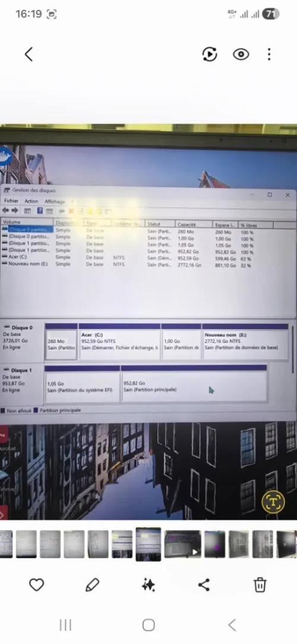297x644 pixels.
Task: Select the Acer (C:) 952,59 Go NTFS partition block
Action: coord(119,342)
